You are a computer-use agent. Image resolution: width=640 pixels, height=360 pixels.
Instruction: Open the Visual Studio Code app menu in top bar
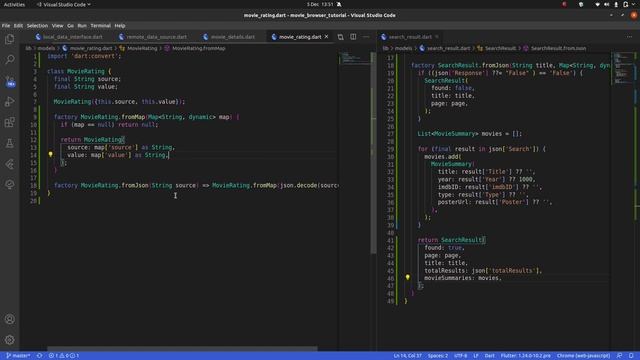tap(64, 4)
